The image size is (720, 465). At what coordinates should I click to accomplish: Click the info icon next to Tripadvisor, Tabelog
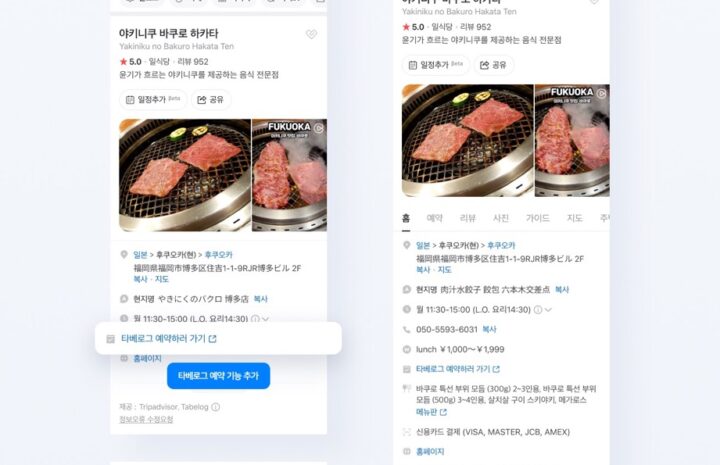[x=215, y=407]
